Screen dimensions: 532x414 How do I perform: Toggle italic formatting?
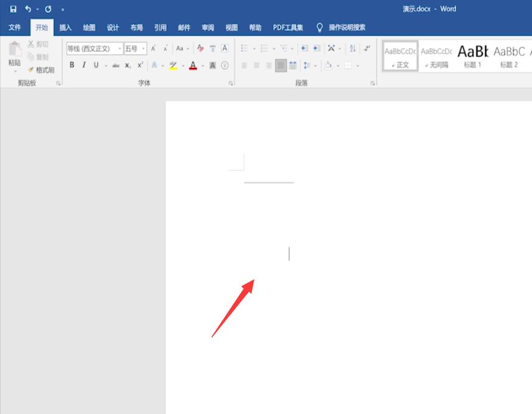[84, 65]
